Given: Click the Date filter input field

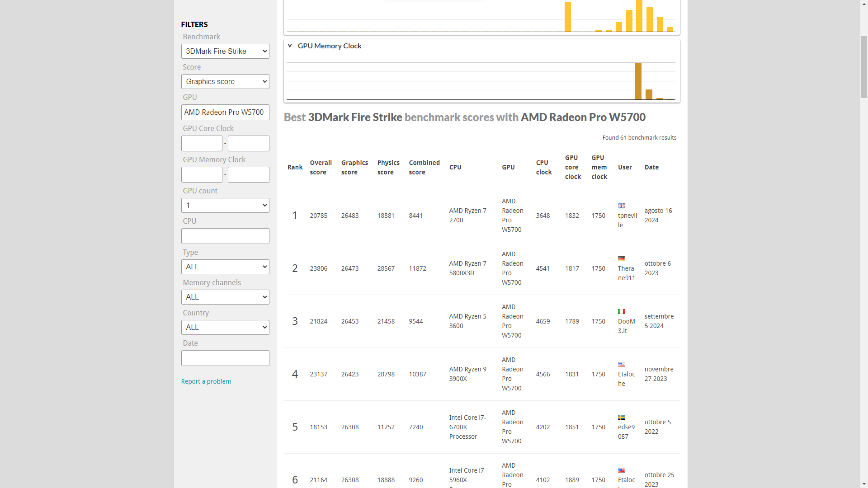Looking at the screenshot, I should coord(225,358).
